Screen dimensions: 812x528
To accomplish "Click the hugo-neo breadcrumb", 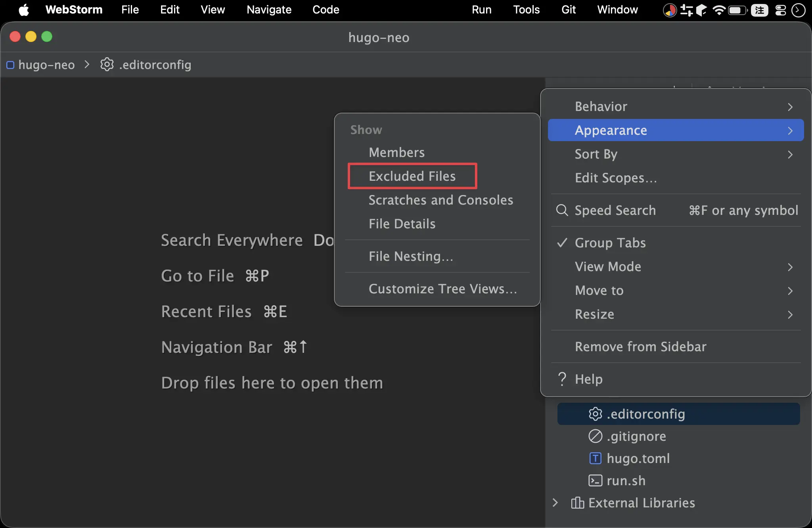I will click(x=41, y=65).
